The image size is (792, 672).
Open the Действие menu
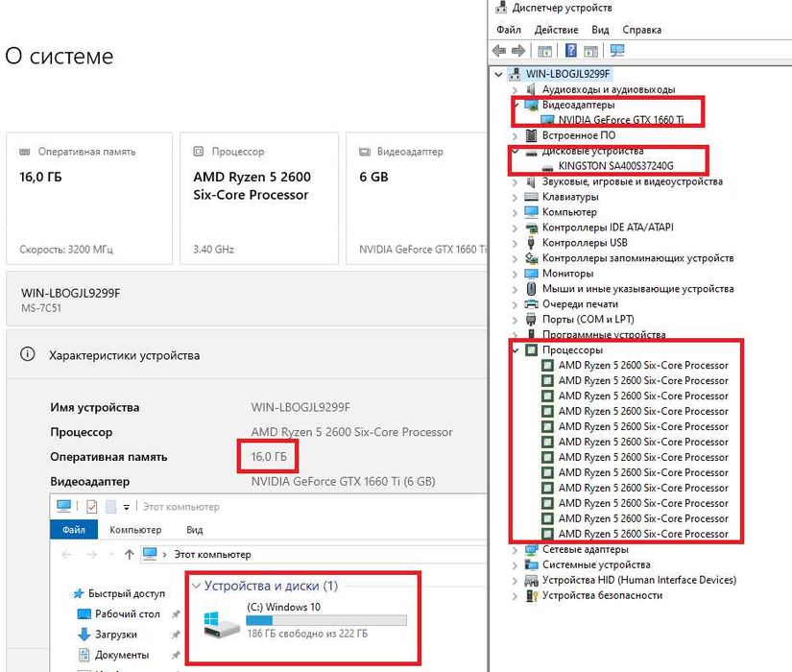pyautogui.click(x=556, y=30)
